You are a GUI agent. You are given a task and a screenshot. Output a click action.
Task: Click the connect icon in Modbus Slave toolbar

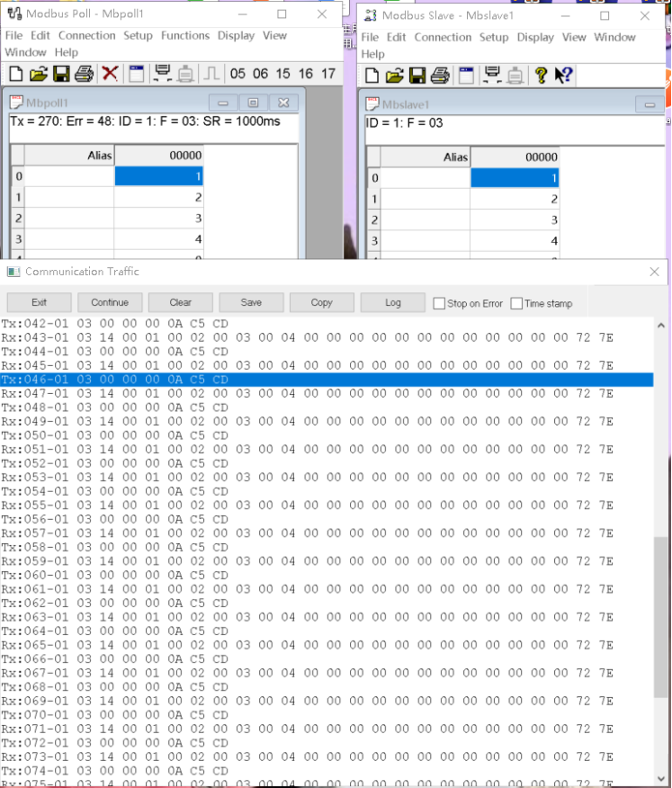[x=492, y=76]
